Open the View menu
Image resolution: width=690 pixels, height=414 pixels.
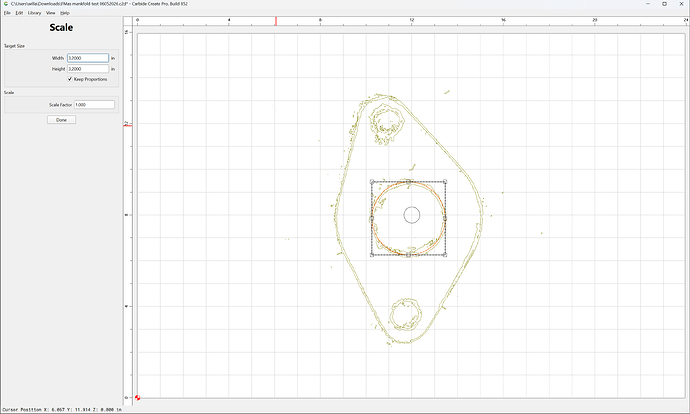pyautogui.click(x=51, y=13)
